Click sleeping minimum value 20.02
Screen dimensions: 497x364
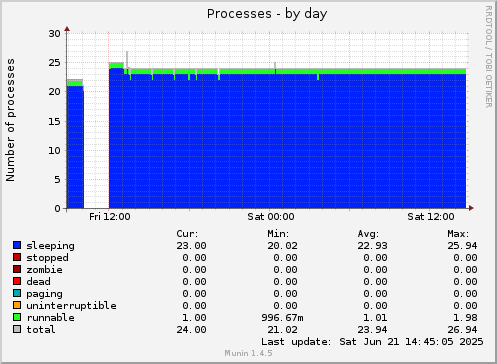coord(282,246)
